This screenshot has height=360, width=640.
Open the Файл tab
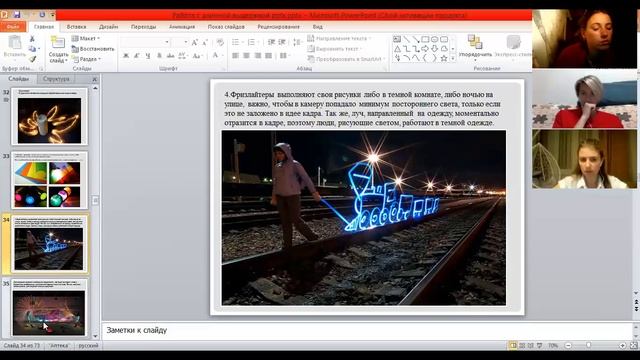click(x=13, y=27)
